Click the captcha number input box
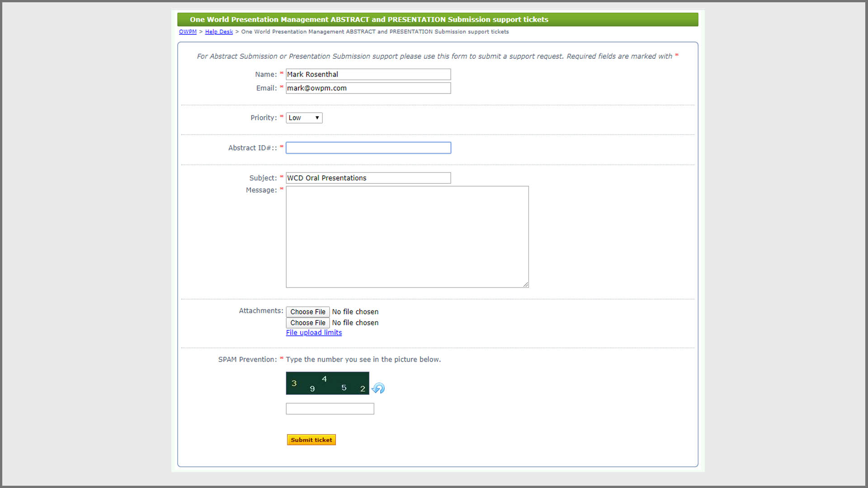The height and width of the screenshot is (488, 868). [x=330, y=409]
